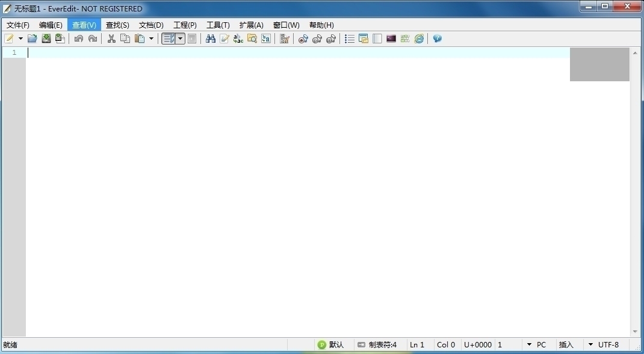The height and width of the screenshot is (354, 644).
Task: Click the Open file folder icon
Action: point(33,39)
